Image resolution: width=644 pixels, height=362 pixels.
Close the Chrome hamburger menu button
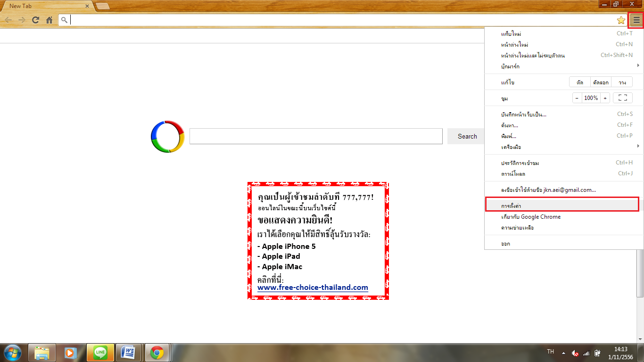coord(636,20)
